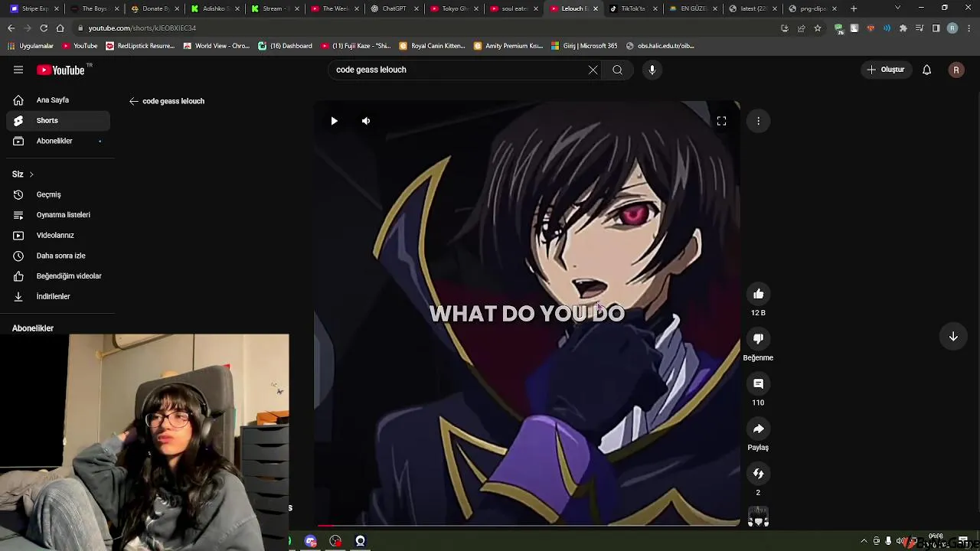Enter fullscreen on the Short
Image resolution: width=980 pixels, height=551 pixels.
(721, 121)
